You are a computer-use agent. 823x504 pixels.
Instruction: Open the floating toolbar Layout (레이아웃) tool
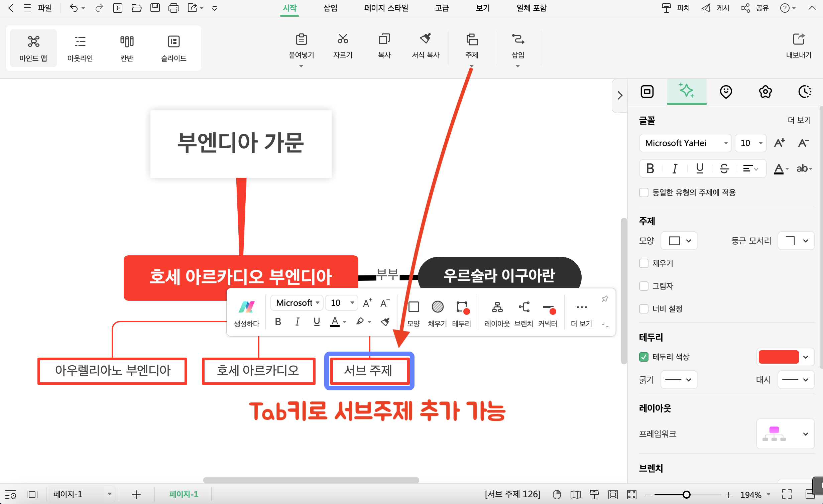click(x=497, y=313)
